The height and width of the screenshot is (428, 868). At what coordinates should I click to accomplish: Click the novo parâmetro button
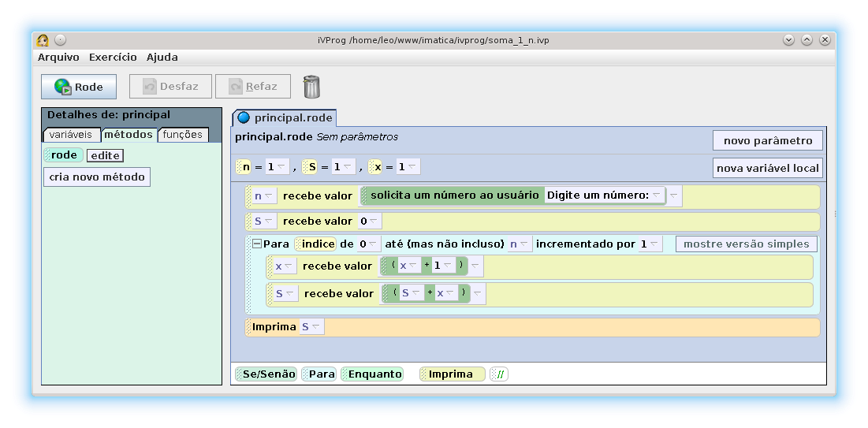pyautogui.click(x=767, y=140)
